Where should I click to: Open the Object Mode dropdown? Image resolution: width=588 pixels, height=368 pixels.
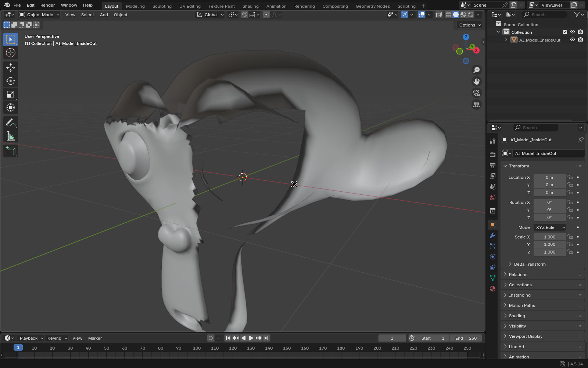pyautogui.click(x=39, y=15)
